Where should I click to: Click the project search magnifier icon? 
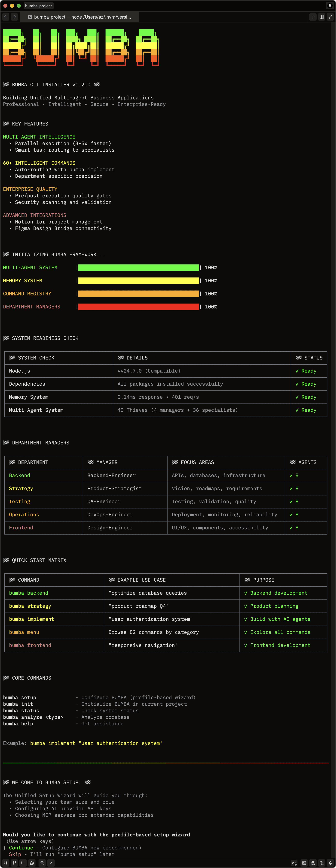point(42,863)
